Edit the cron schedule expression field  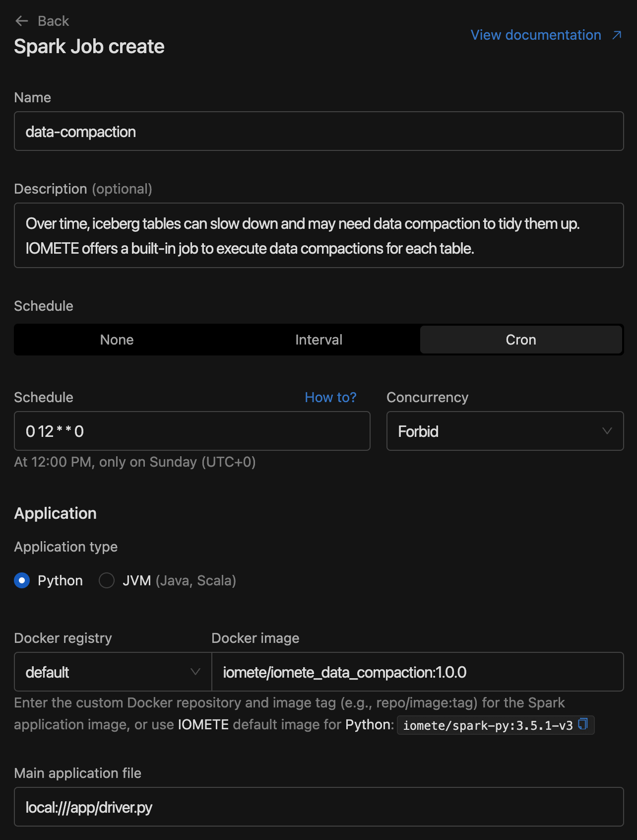click(x=192, y=431)
